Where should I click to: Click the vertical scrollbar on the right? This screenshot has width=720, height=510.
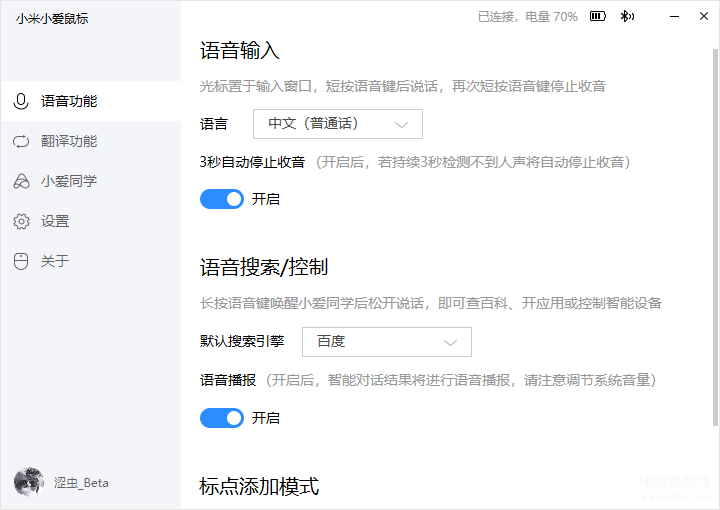pyautogui.click(x=715, y=236)
